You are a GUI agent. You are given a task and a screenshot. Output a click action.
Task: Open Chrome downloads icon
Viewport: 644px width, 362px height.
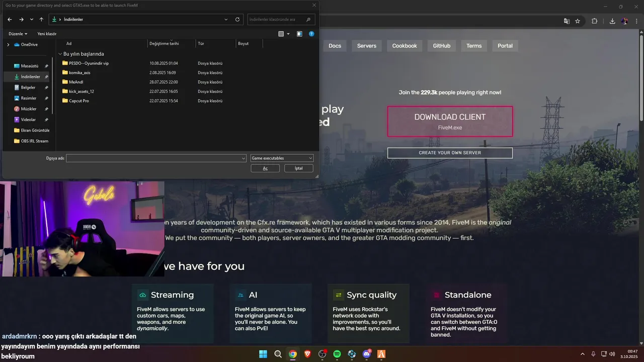tap(612, 21)
